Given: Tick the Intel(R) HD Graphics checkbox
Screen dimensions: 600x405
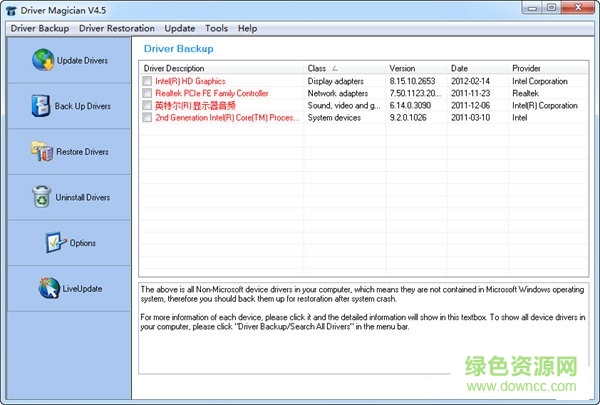Looking at the screenshot, I should pyautogui.click(x=148, y=81).
